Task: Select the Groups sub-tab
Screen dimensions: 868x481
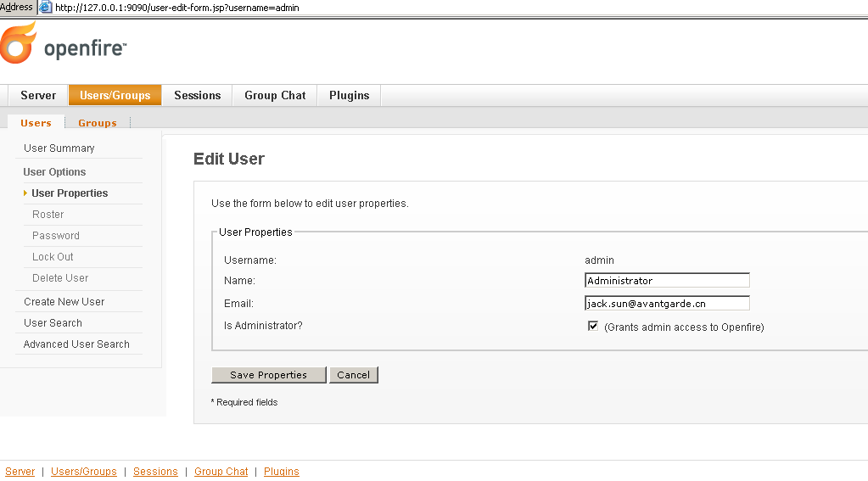Action: pos(98,123)
